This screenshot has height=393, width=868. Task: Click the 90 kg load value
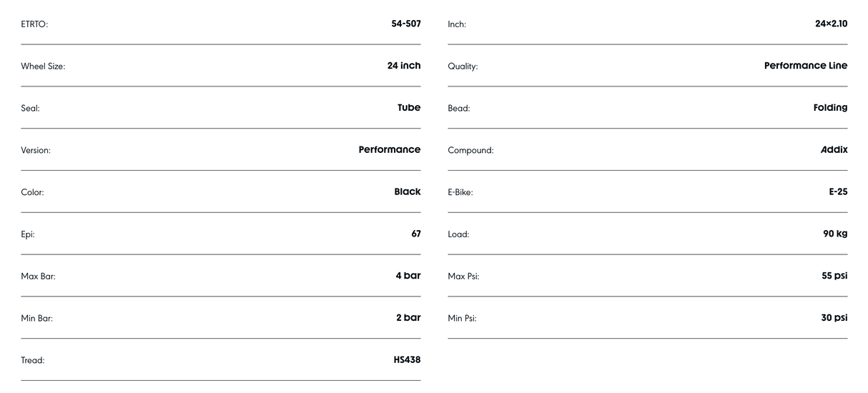(x=834, y=234)
